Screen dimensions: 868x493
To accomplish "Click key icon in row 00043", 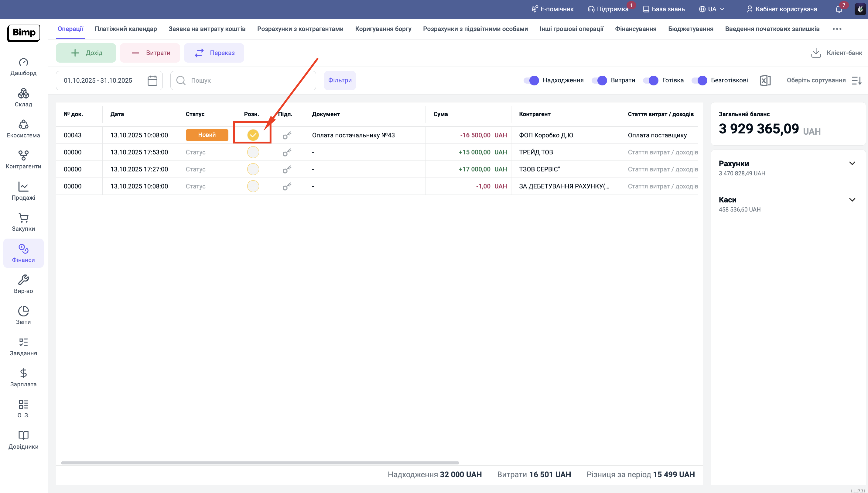I will (286, 136).
